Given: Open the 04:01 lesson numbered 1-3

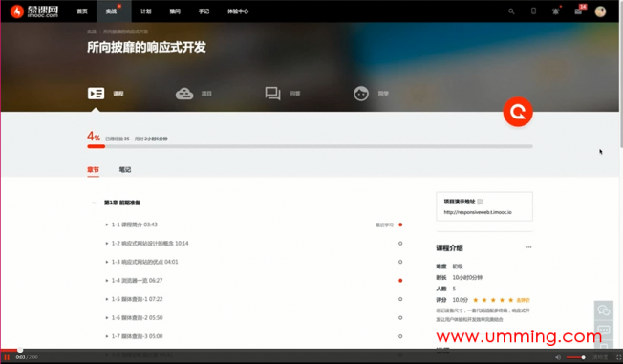Looking at the screenshot, I should pyautogui.click(x=144, y=262).
